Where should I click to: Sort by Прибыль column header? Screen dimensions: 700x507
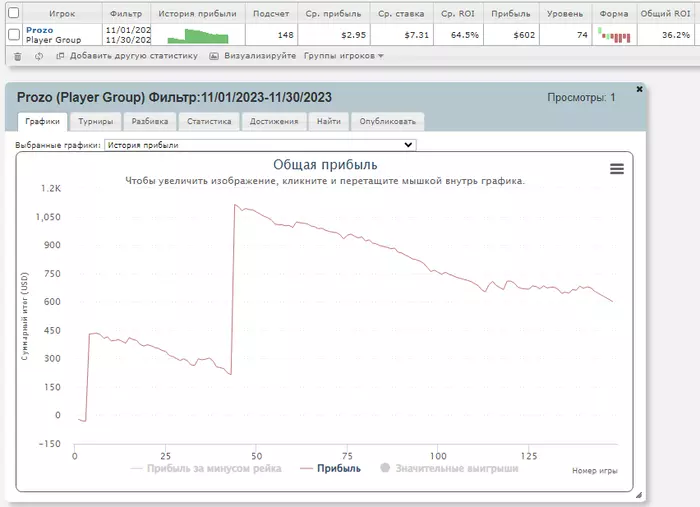(x=511, y=13)
